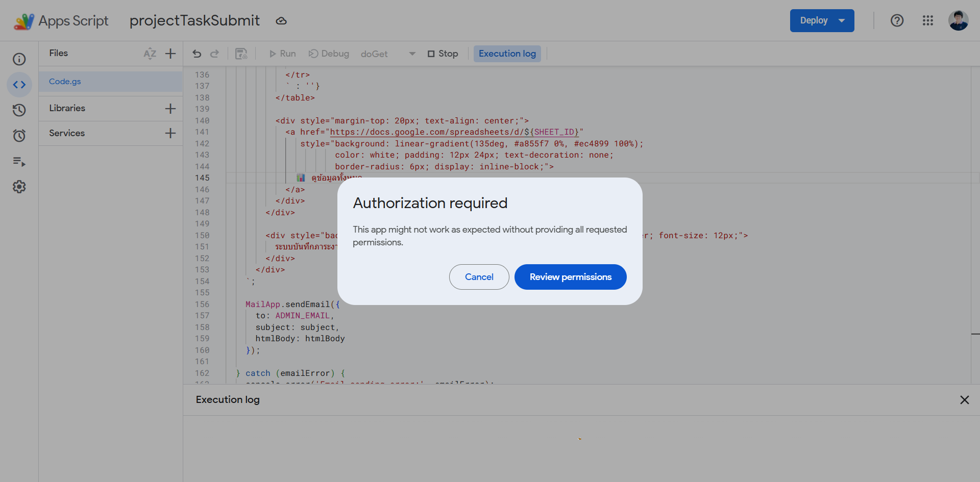
Task: Click the Redo arrow in toolbar
Action: tap(215, 54)
